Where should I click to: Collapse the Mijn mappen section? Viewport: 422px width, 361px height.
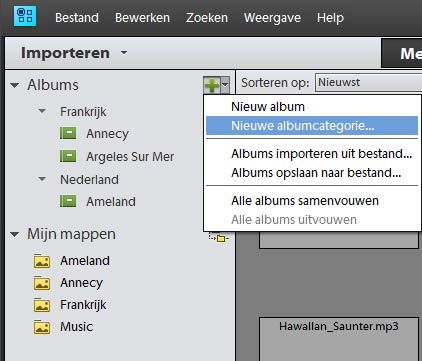pyautogui.click(x=14, y=234)
